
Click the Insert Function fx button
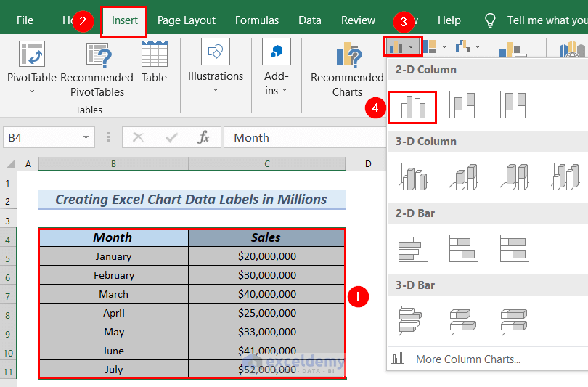pos(204,137)
